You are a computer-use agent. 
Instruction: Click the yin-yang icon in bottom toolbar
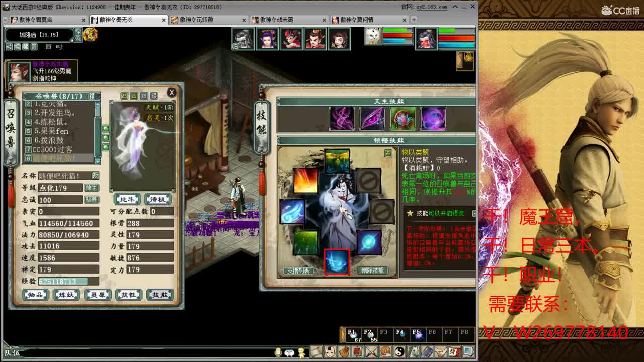tap(399, 351)
